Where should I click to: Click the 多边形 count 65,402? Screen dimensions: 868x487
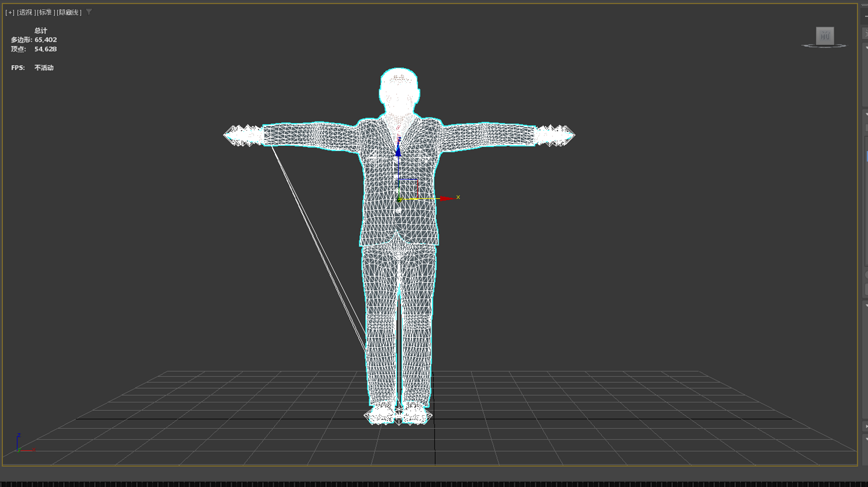(46, 40)
